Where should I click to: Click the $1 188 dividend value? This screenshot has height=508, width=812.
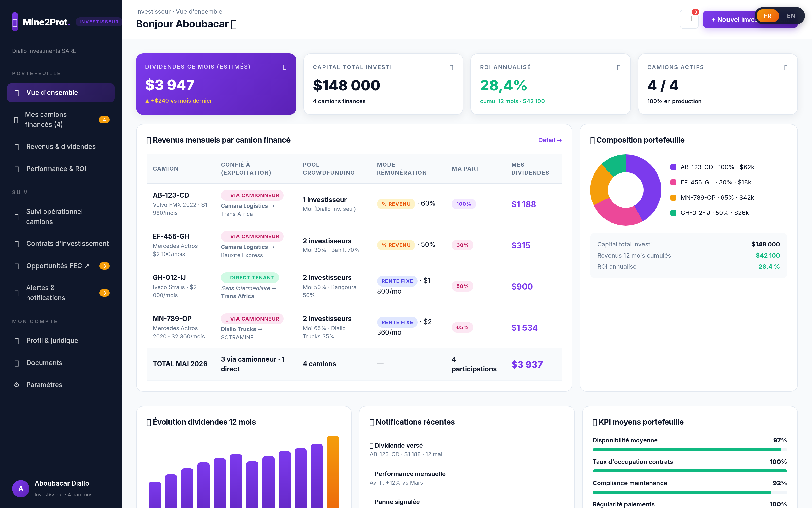[x=523, y=204]
